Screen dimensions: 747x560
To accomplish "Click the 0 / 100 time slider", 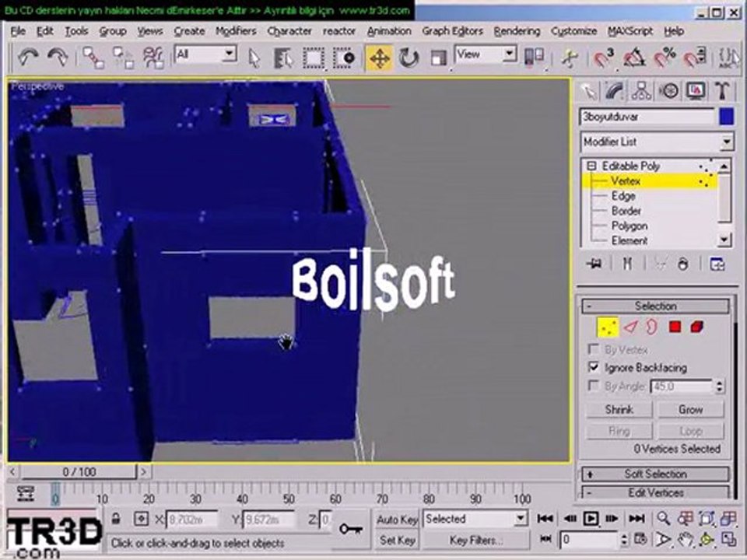I will (x=79, y=472).
